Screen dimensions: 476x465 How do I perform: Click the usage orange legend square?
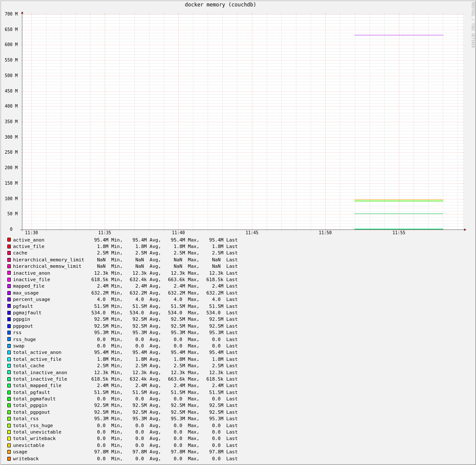click(x=9, y=452)
